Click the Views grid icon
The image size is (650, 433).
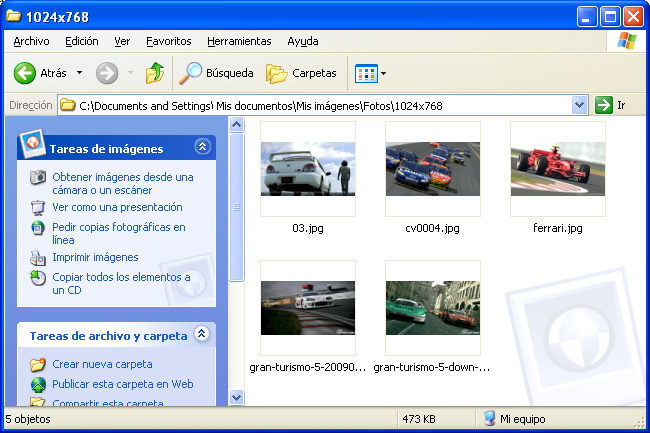click(x=366, y=74)
